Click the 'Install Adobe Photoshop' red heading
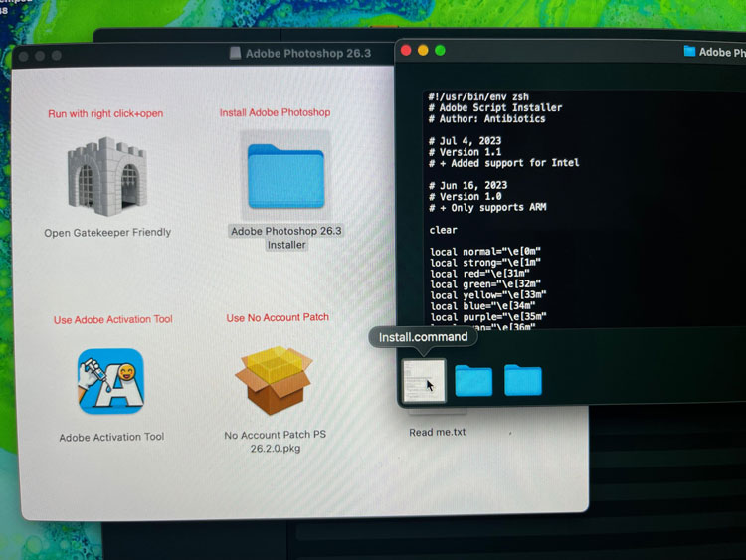This screenshot has width=746, height=560. (x=275, y=112)
